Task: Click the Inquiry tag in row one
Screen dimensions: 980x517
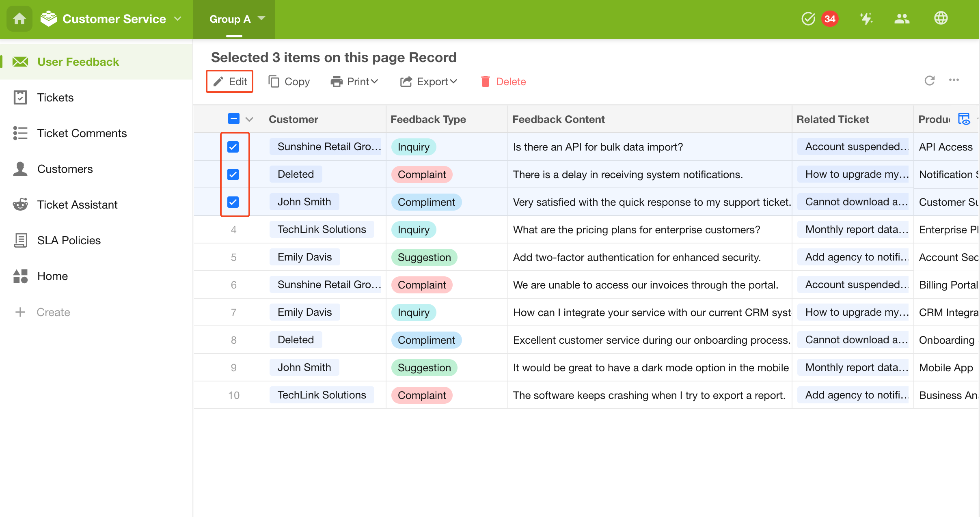Action: tap(414, 147)
